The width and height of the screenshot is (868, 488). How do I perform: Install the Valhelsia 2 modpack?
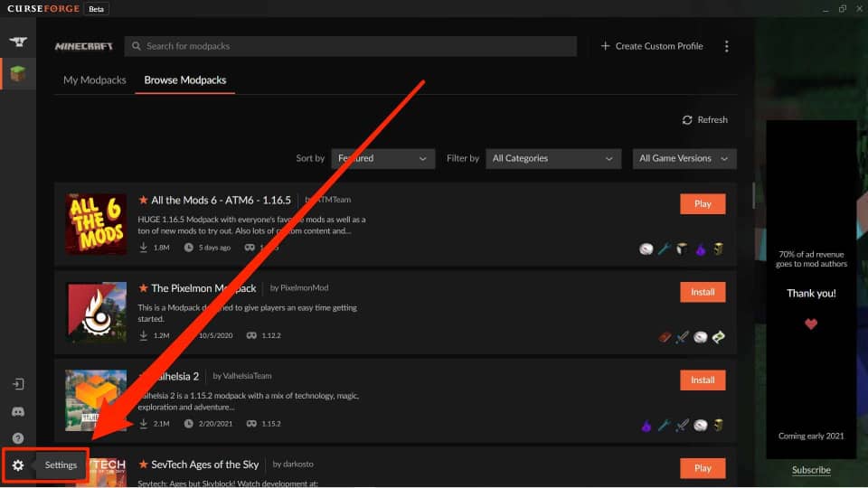tap(703, 380)
